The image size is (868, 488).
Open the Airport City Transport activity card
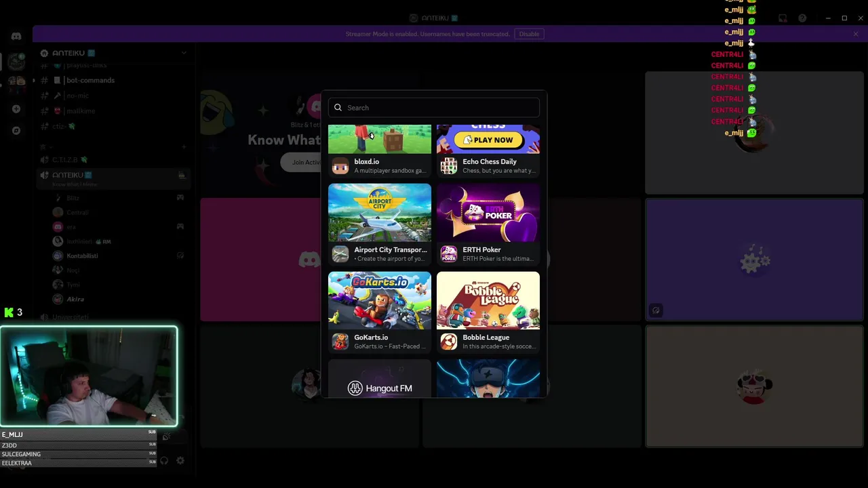pos(380,224)
